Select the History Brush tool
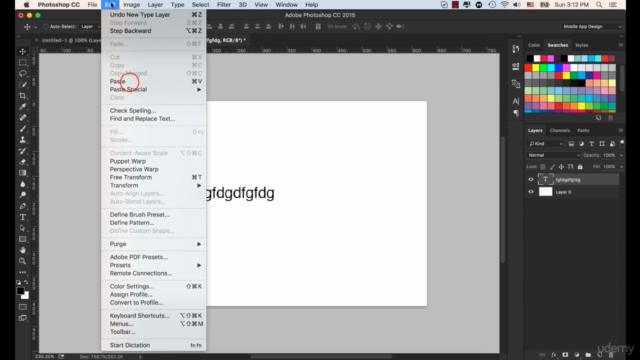Image resolution: width=640 pixels, height=360 pixels. coord(22,151)
